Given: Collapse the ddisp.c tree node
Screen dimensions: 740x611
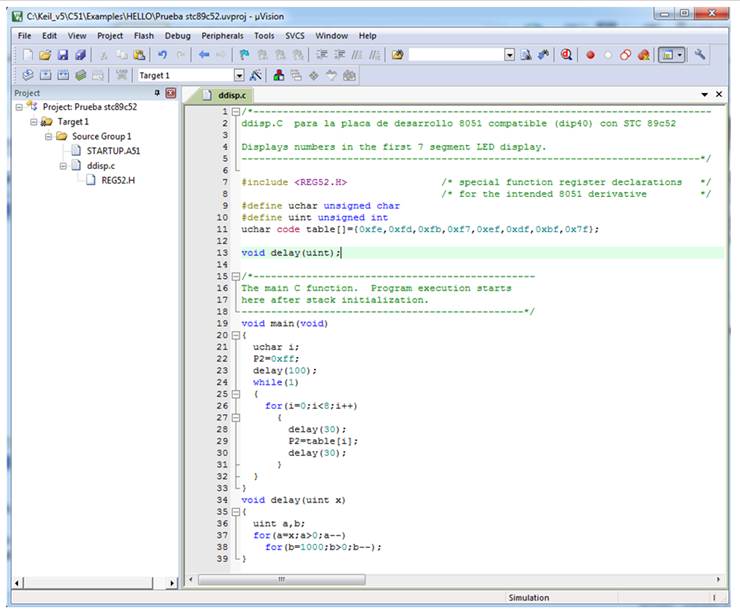Looking at the screenshot, I should 63,166.
